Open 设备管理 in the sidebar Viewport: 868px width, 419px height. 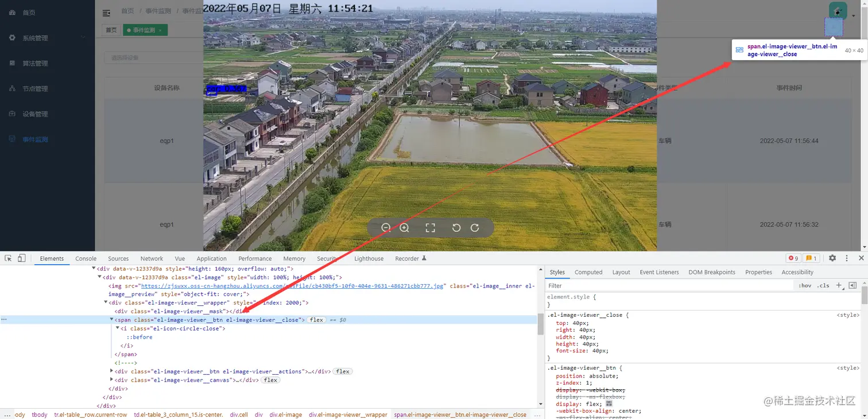(x=47, y=114)
